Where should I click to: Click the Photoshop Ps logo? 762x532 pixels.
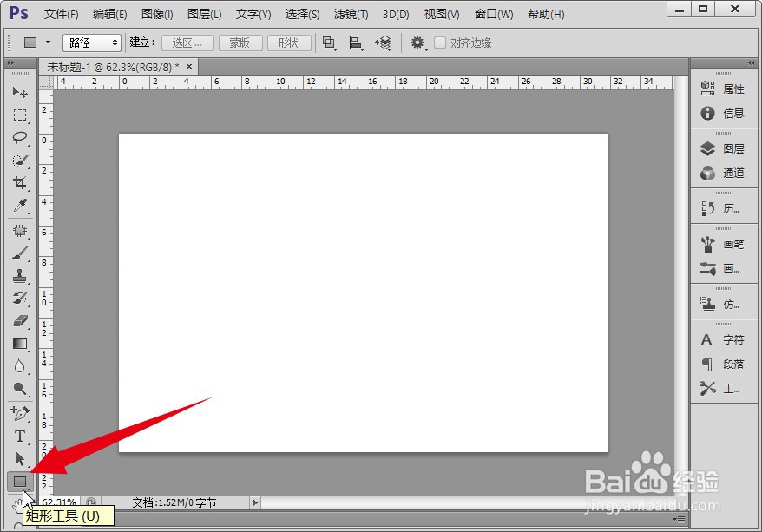pyautogui.click(x=19, y=13)
